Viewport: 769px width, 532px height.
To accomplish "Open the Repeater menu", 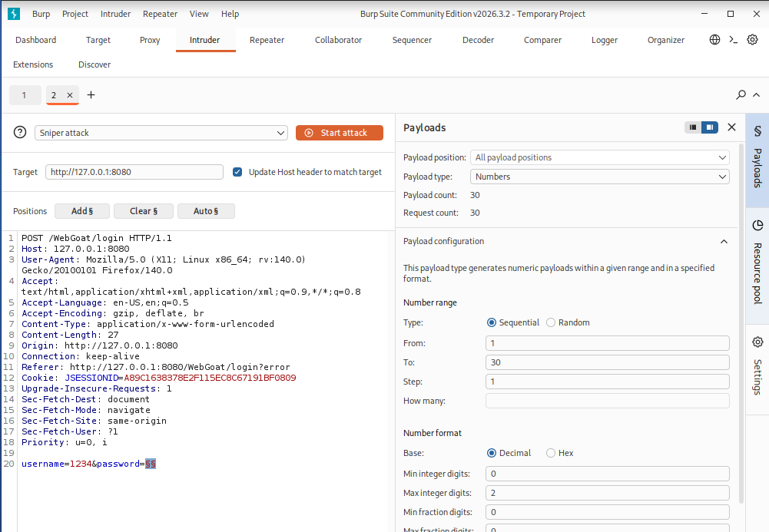I will pyautogui.click(x=160, y=14).
